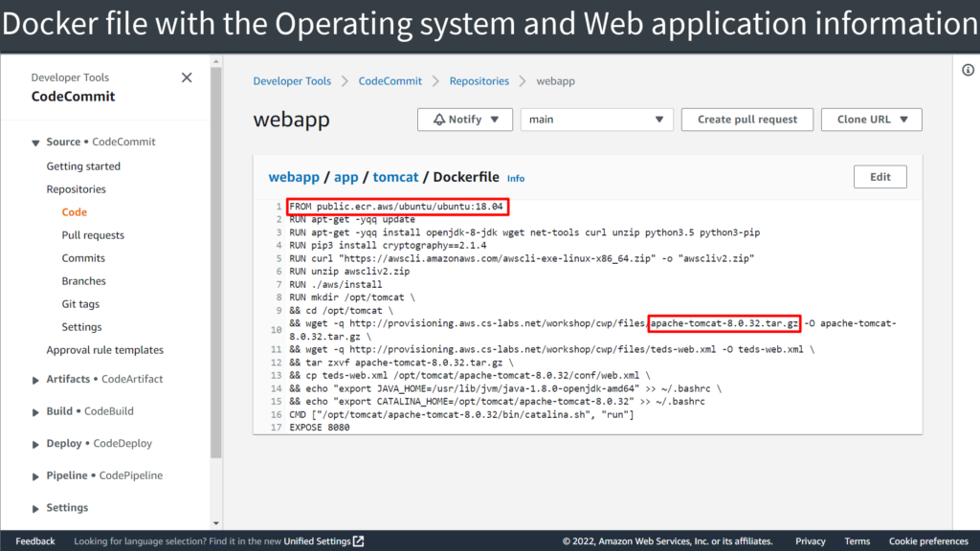980x551 pixels.
Task: Click line 4 pip3 install cryptography
Action: (x=388, y=246)
